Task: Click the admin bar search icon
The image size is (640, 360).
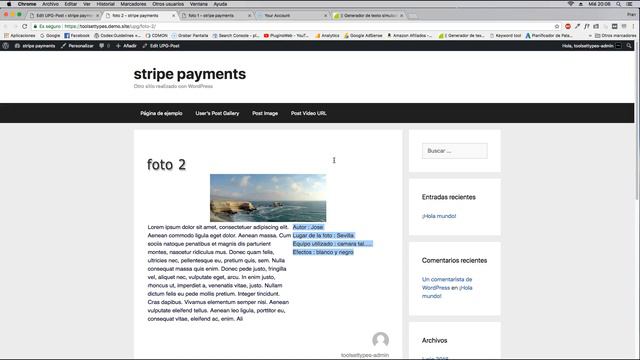Action: pyautogui.click(x=629, y=46)
